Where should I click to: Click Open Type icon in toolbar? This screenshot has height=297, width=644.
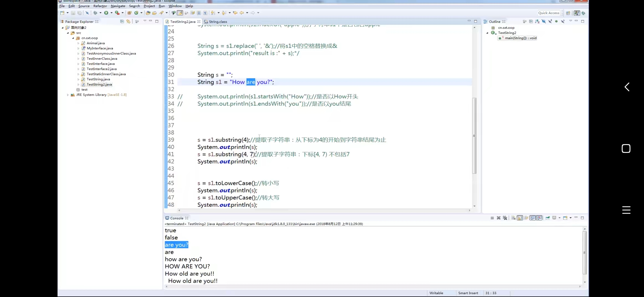point(148,13)
